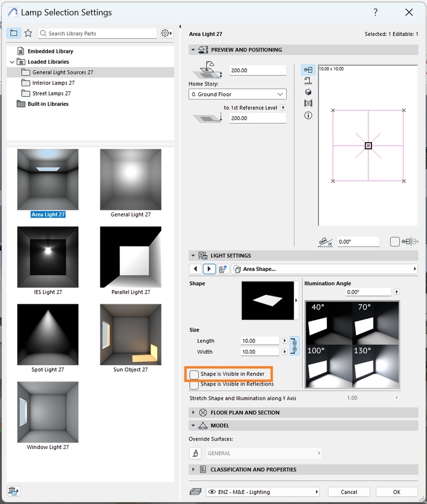Collapse the Preview and Positioning panel
The width and height of the screenshot is (427, 504).
pos(193,50)
